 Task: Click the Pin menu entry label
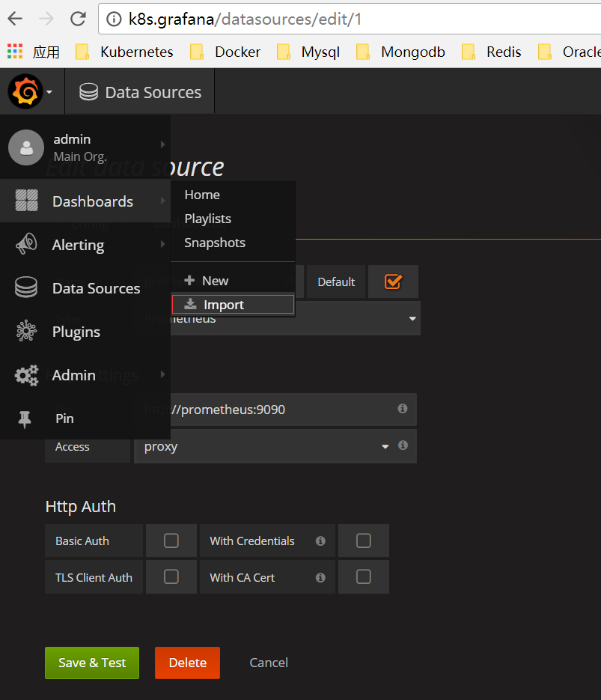coord(64,419)
